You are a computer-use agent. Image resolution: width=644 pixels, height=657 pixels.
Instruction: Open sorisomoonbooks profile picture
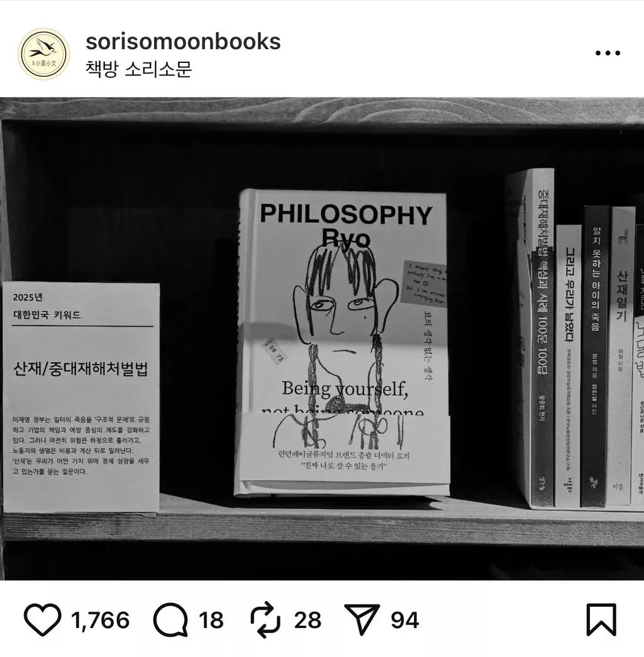tap(43, 54)
